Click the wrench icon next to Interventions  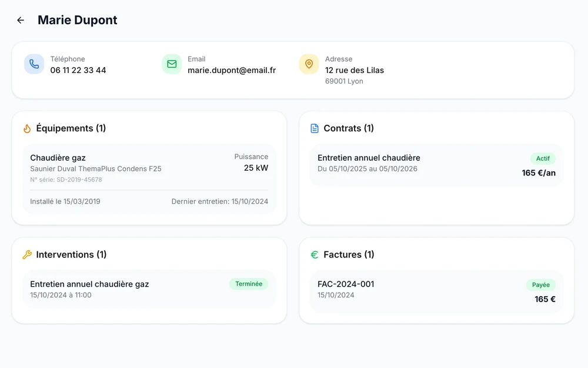(27, 254)
